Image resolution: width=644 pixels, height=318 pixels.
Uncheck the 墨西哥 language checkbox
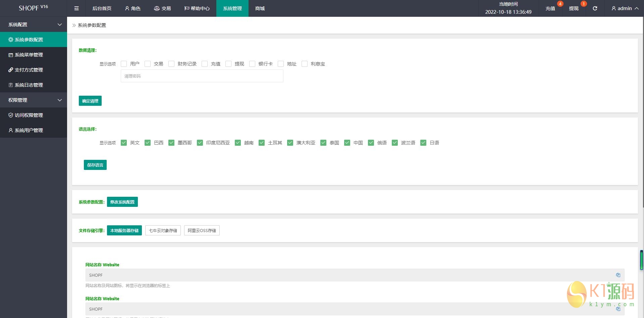click(x=171, y=143)
